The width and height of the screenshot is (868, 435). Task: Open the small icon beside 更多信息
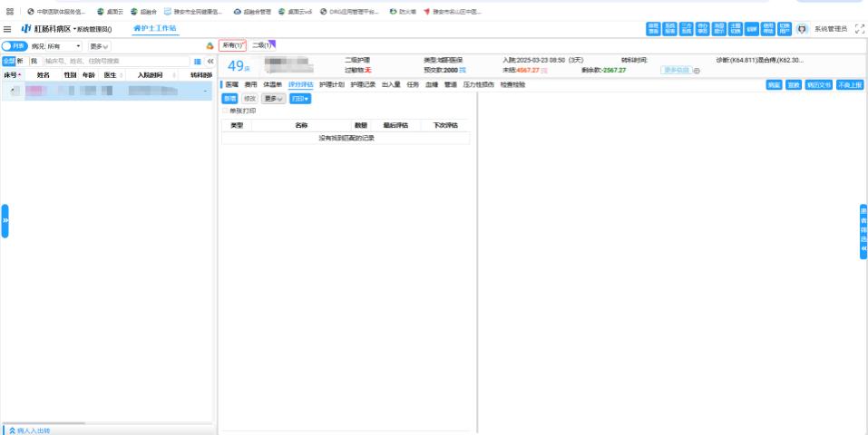[x=697, y=71]
